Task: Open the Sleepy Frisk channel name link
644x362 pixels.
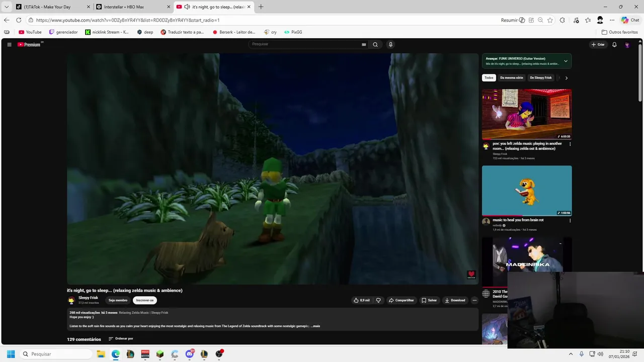Action: point(88,298)
